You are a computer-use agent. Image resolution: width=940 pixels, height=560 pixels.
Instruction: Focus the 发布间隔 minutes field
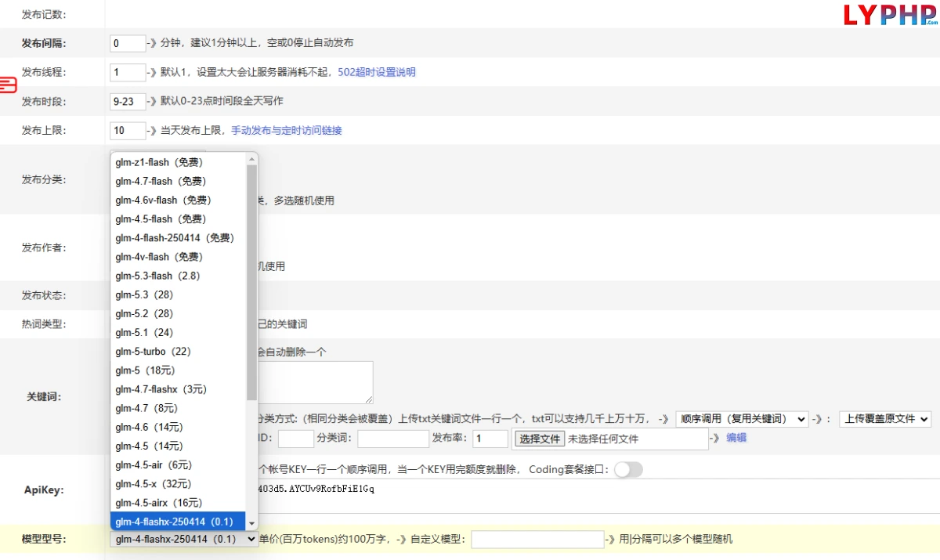pyautogui.click(x=128, y=43)
